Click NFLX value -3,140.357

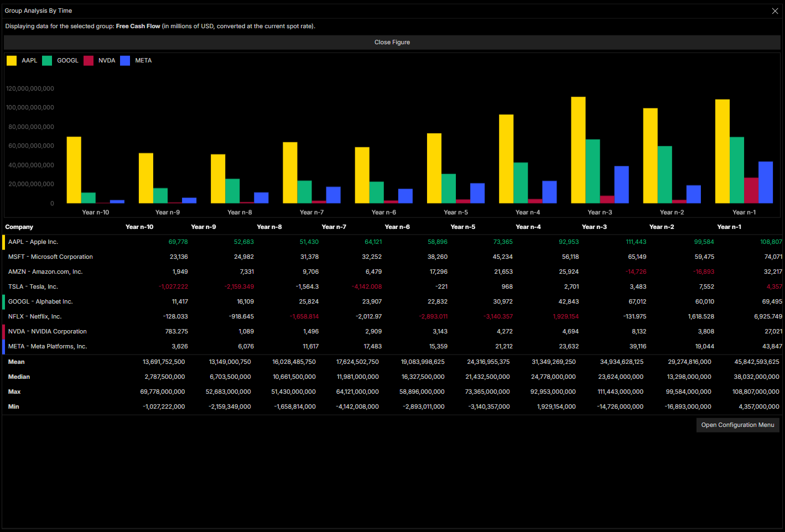coord(498,316)
